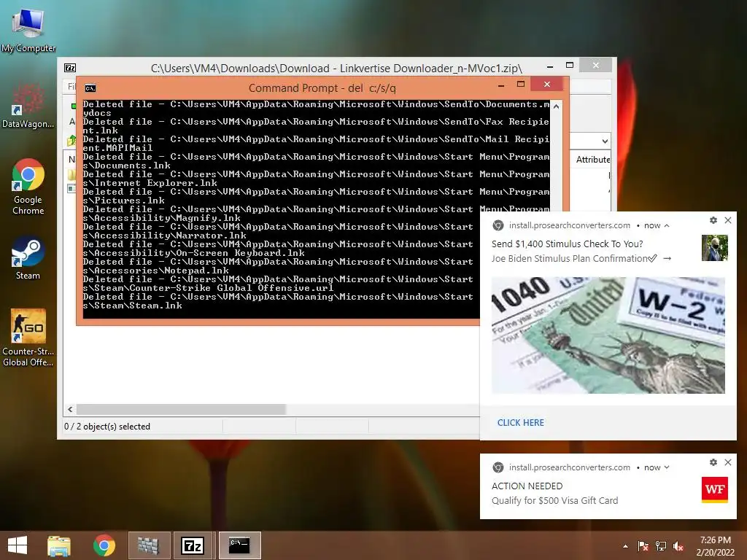Open the Command Prompt title bar system icon
The width and height of the screenshot is (747, 560).
click(90, 88)
